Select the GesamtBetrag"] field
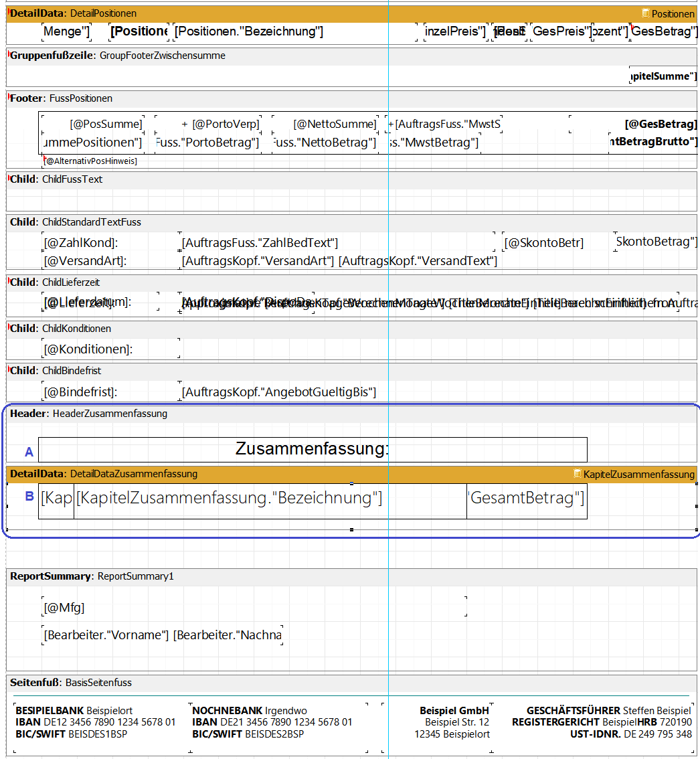 [527, 501]
